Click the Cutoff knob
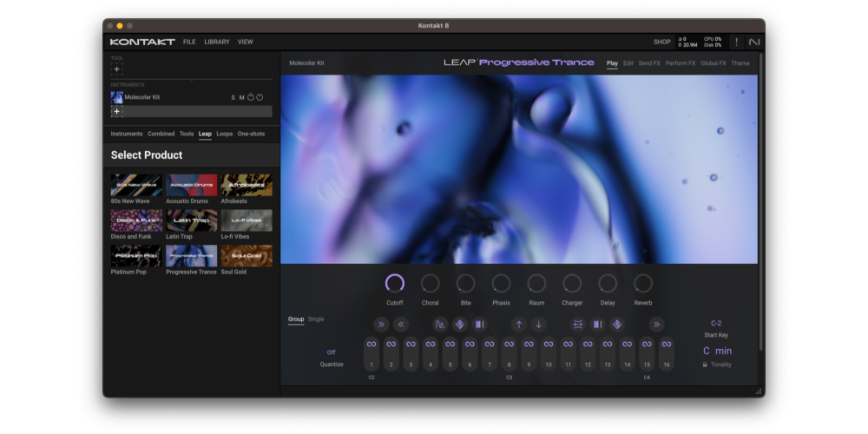 395,284
